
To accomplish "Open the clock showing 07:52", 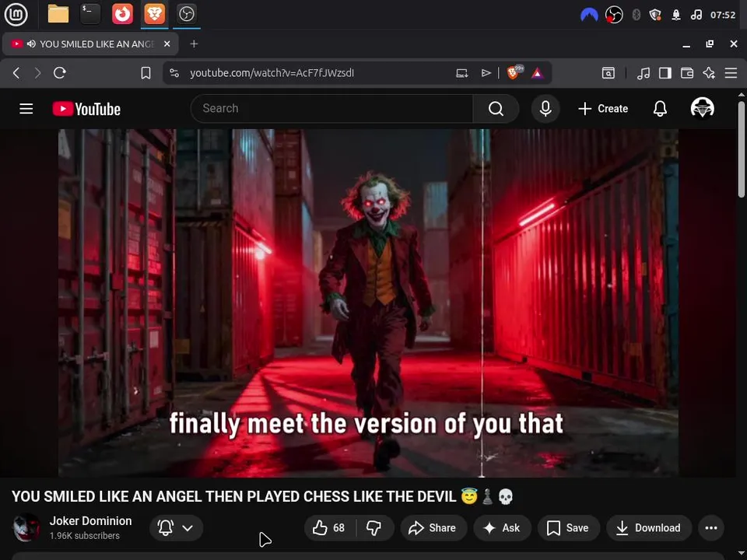I will [x=723, y=15].
